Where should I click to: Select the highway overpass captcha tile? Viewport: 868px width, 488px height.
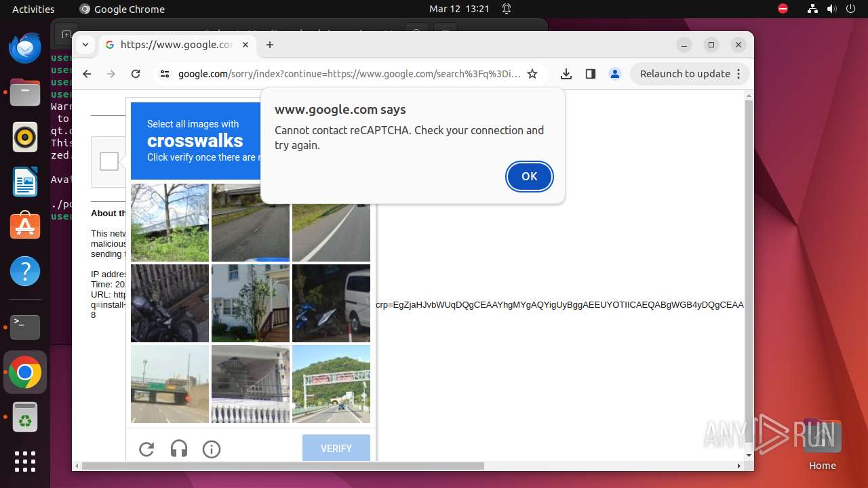170,384
